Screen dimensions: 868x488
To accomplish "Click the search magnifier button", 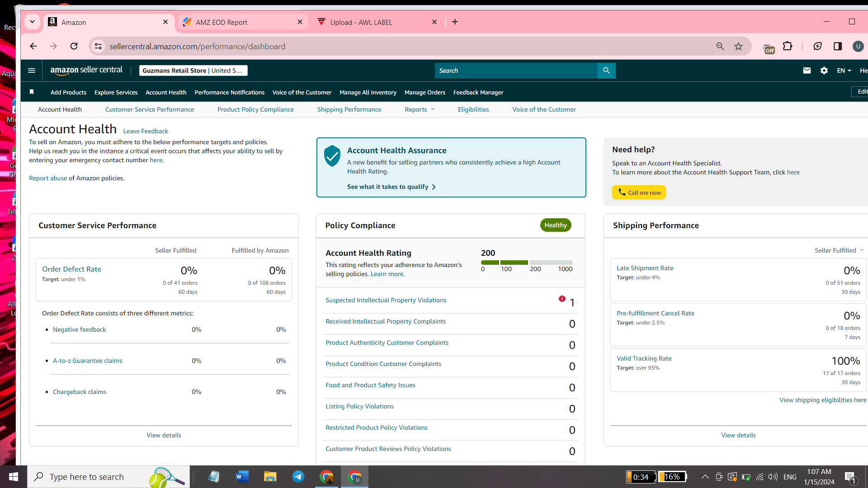I will pos(606,70).
